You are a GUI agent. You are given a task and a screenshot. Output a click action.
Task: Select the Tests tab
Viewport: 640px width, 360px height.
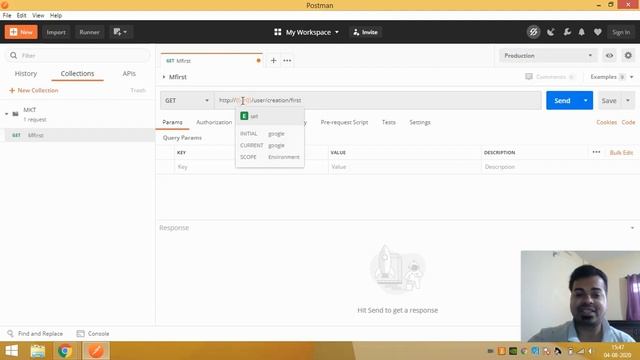389,122
